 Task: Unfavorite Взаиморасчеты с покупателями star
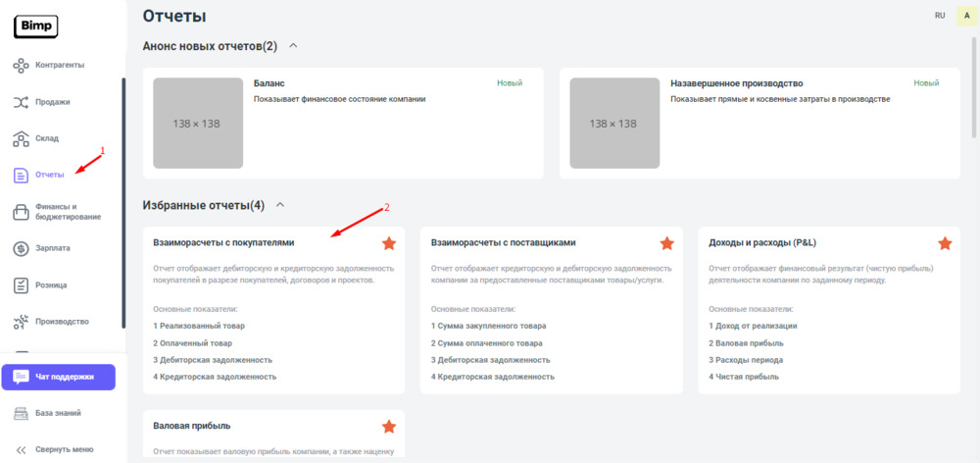click(x=389, y=242)
